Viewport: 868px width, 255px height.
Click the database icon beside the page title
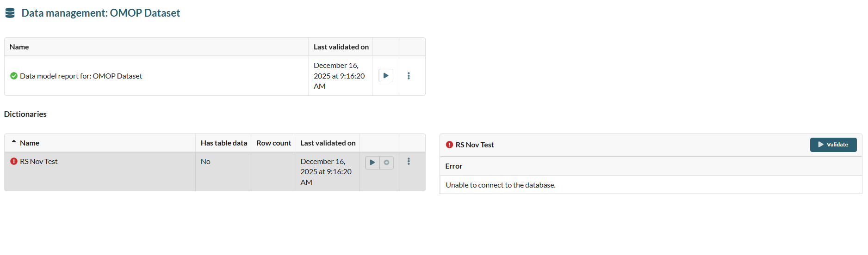tap(10, 13)
